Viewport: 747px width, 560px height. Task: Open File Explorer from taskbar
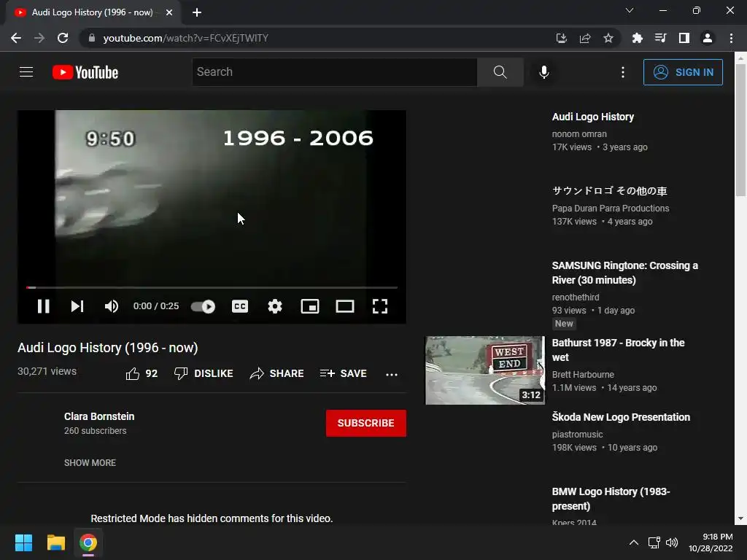pos(55,542)
